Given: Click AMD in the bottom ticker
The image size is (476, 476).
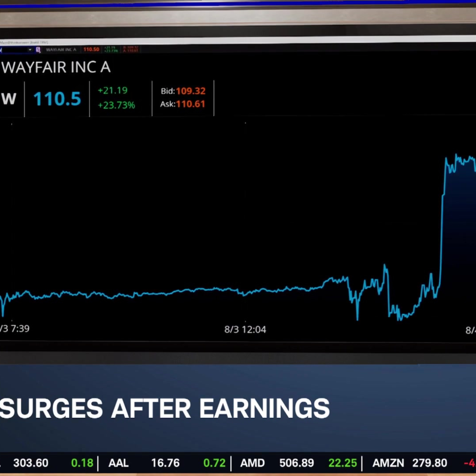Looking at the screenshot, I should 252,463.
